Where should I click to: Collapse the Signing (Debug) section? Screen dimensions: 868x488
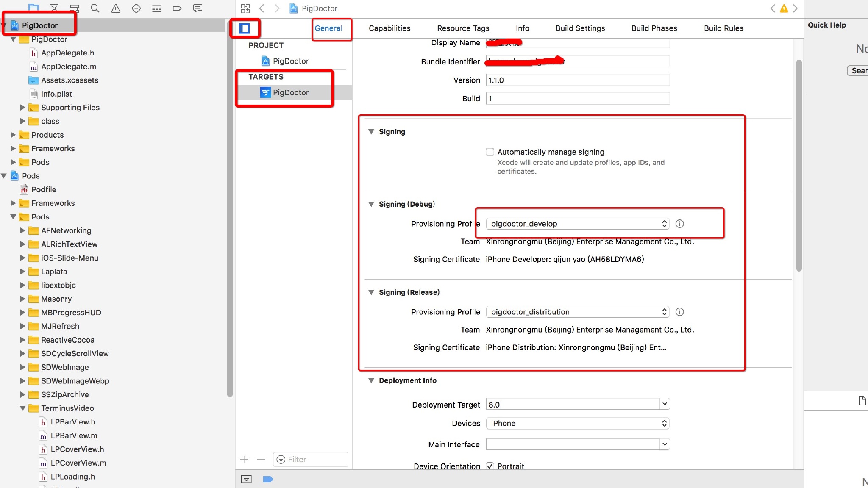pos(371,204)
